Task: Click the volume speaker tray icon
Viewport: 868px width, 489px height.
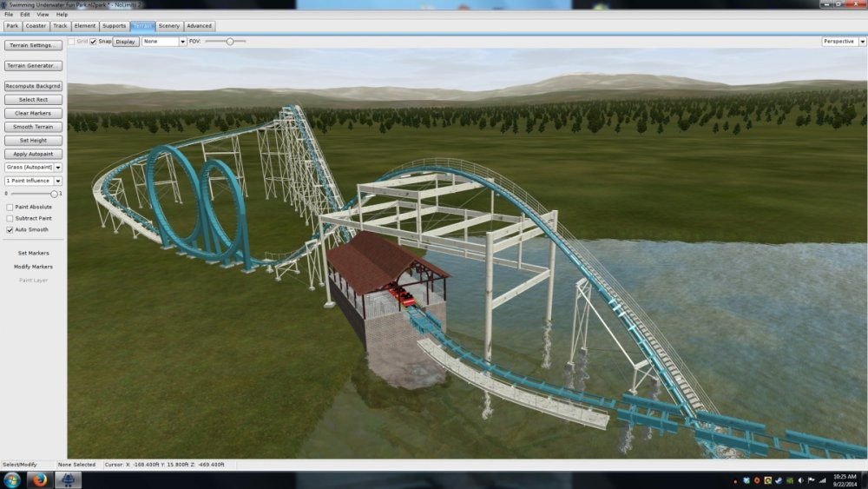Action: (x=800, y=480)
